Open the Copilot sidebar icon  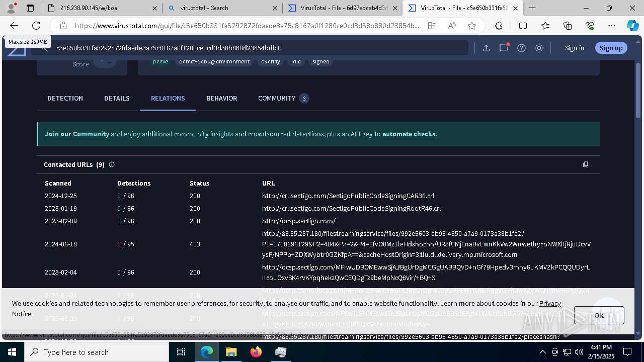tap(632, 26)
